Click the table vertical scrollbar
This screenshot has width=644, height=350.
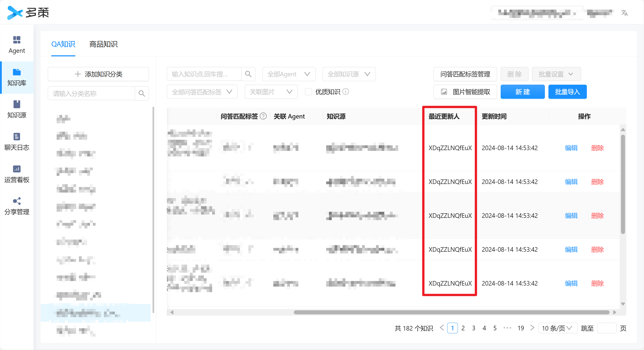[x=623, y=184]
